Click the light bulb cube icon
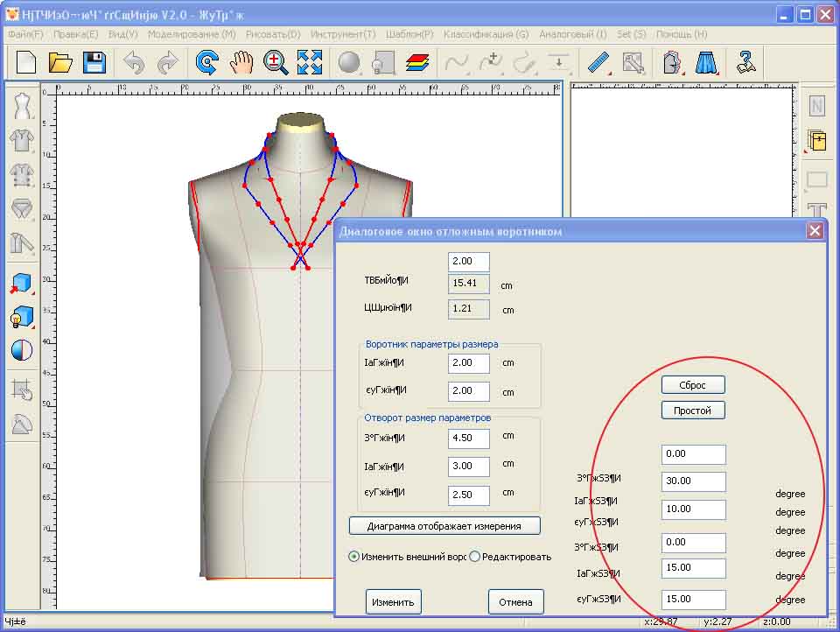The height and width of the screenshot is (632, 840). pyautogui.click(x=21, y=317)
